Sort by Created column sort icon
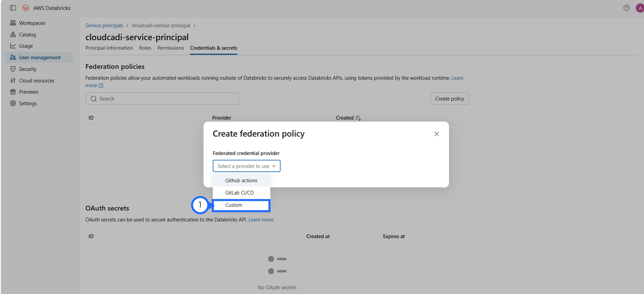 358,118
